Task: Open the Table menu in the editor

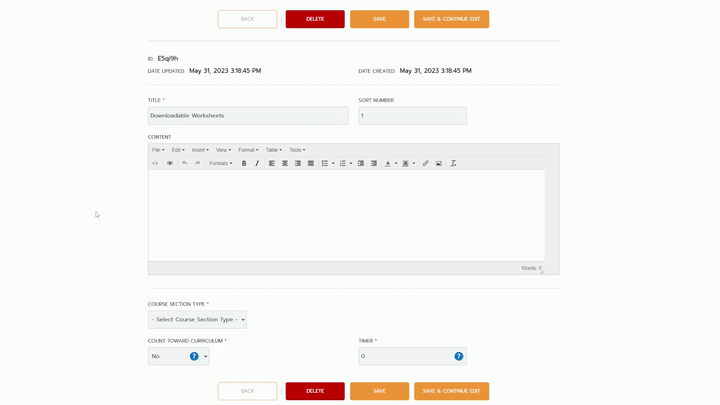Action: (x=273, y=150)
